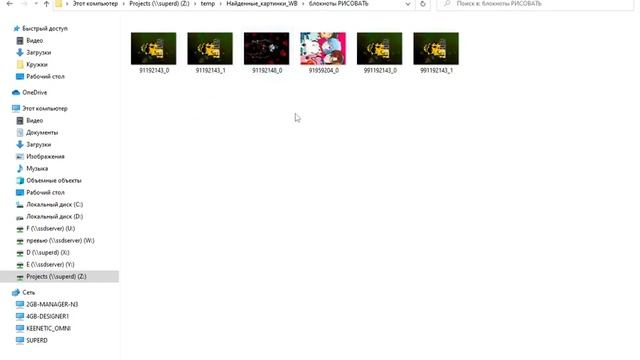Open Загрузки under Этот компьютер
This screenshot has width=640, height=360.
[38, 144]
